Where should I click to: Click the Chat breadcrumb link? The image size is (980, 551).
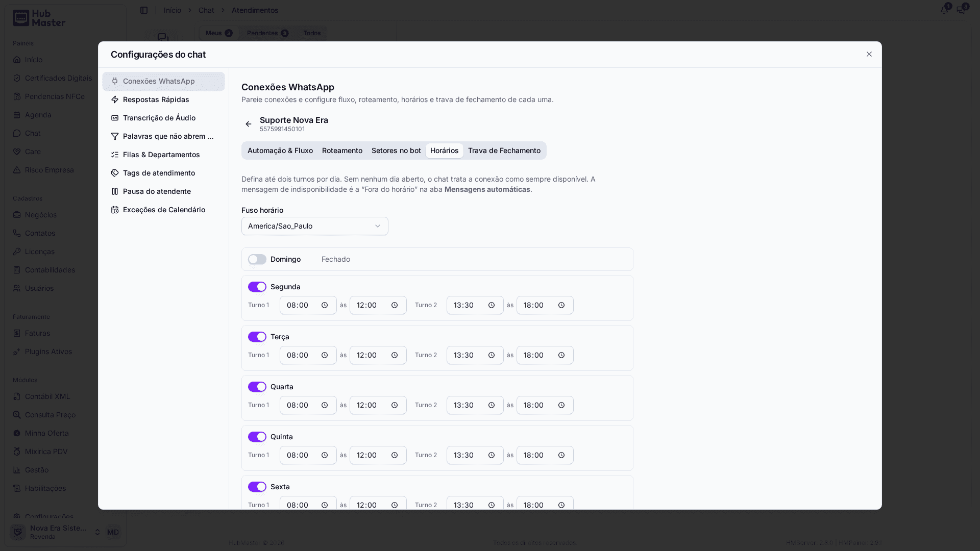click(206, 10)
